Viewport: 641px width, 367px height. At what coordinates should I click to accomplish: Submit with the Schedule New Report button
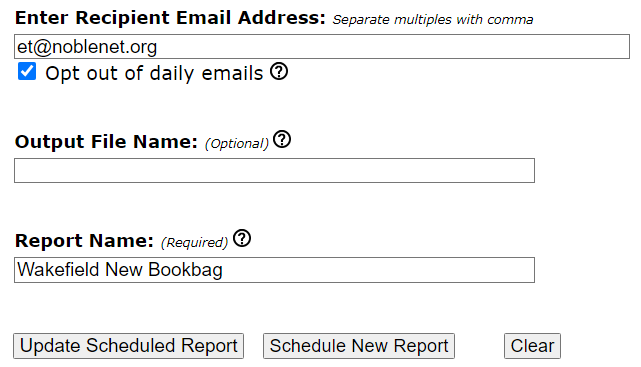(x=359, y=346)
